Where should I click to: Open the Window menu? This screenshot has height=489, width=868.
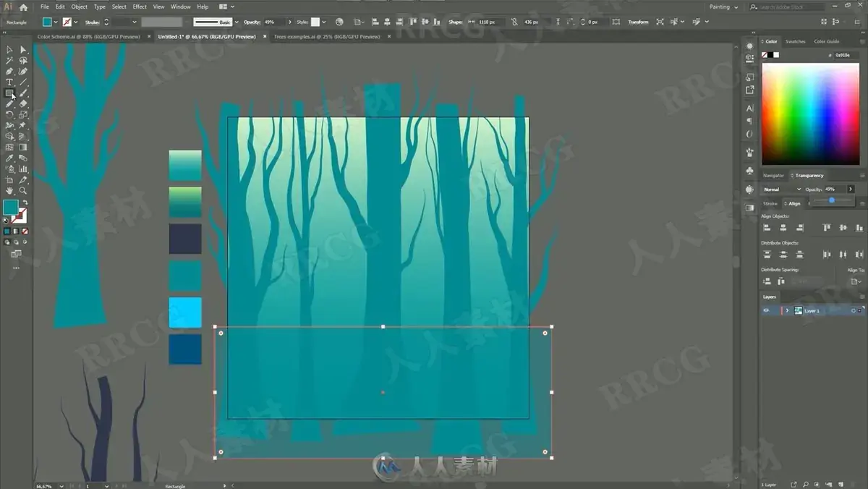(181, 7)
